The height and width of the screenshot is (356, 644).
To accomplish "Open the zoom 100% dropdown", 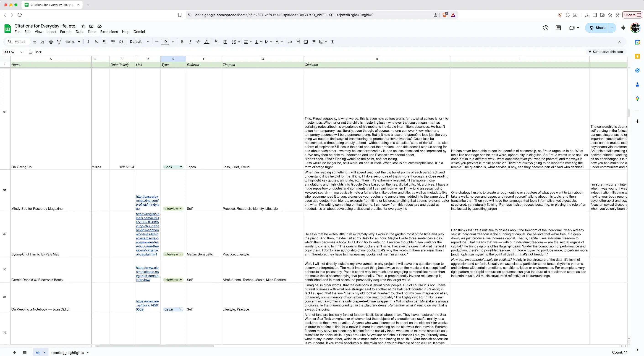I will click(73, 42).
